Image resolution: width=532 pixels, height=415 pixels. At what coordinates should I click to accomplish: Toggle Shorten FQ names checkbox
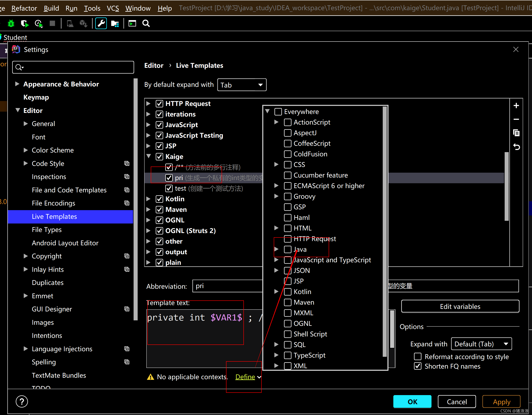click(x=418, y=366)
